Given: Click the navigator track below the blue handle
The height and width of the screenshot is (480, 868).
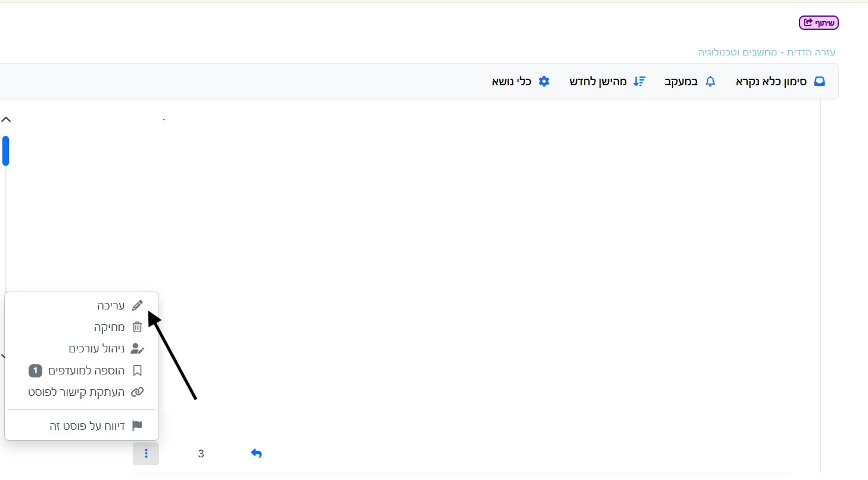Looking at the screenshot, I should click(x=6, y=239).
